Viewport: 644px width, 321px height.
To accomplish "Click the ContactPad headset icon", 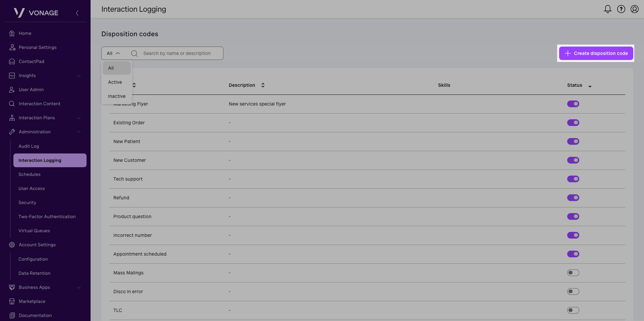I will click(12, 61).
